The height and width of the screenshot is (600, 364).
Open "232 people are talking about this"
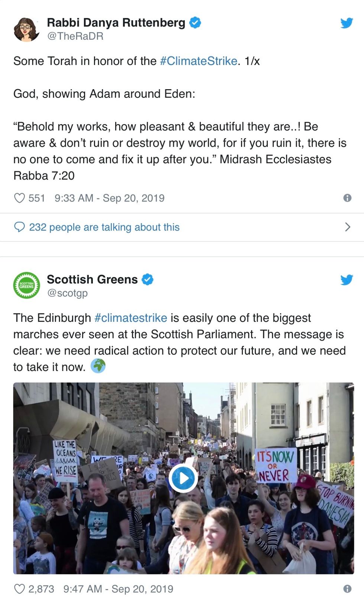[104, 227]
